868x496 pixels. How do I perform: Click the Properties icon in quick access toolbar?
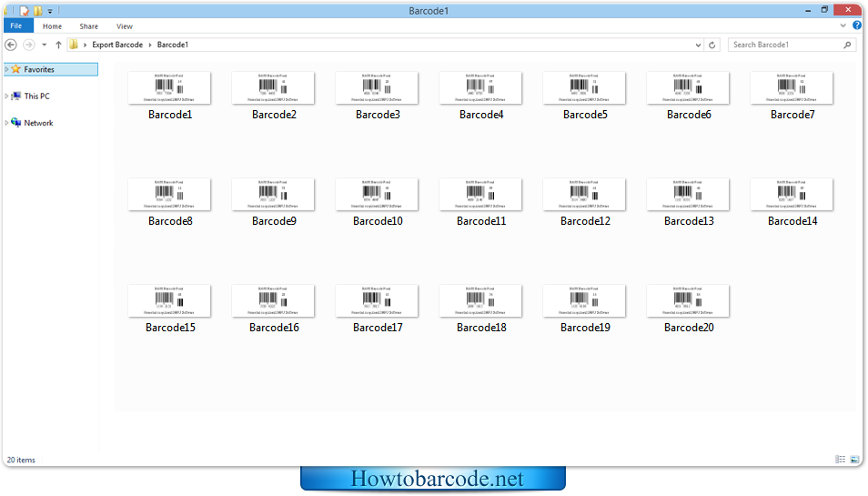[x=25, y=11]
